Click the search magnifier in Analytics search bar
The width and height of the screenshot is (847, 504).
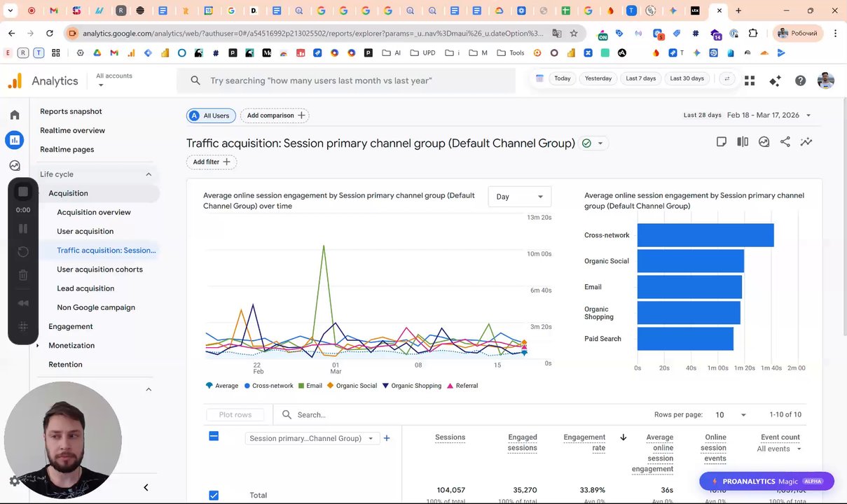pyautogui.click(x=195, y=80)
